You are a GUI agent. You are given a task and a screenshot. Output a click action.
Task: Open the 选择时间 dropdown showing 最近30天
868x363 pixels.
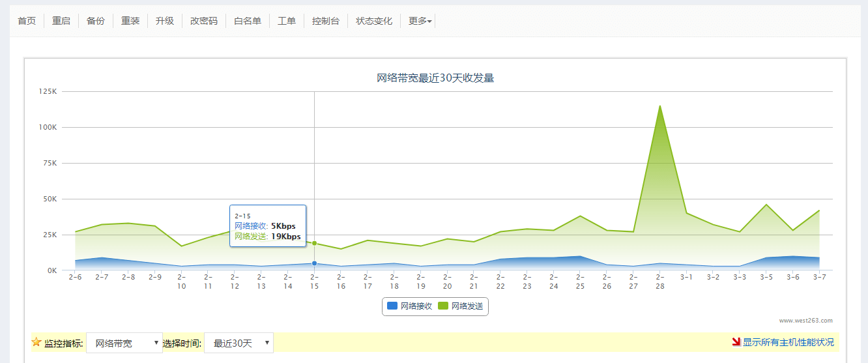[239, 343]
